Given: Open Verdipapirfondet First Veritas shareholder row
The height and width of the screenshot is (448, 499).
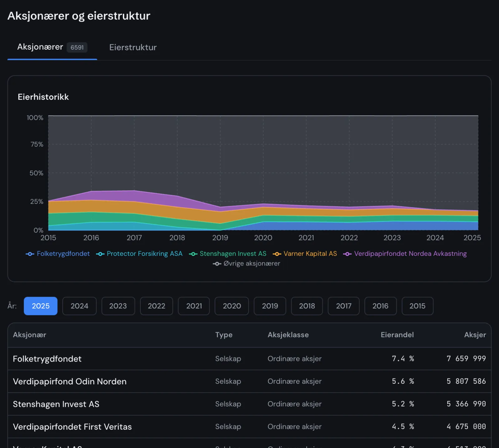Looking at the screenshot, I should click(x=249, y=426).
